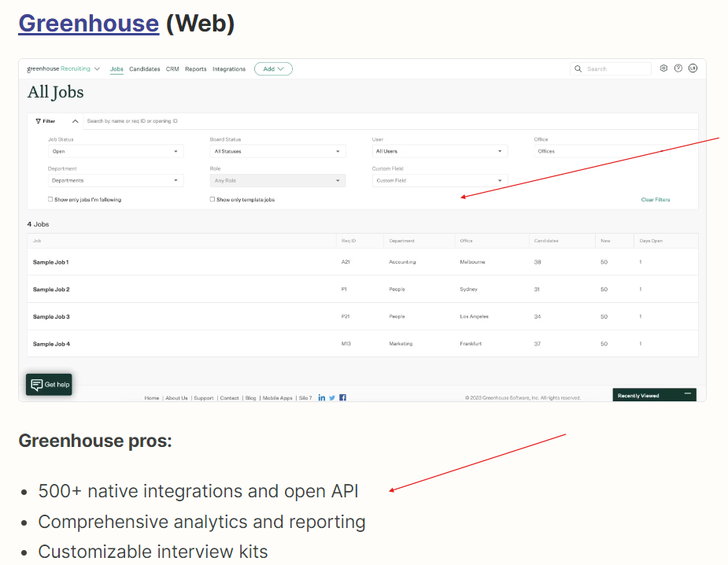Click the search by name or req ID field
Viewport: 728px width, 565px height.
pos(390,121)
